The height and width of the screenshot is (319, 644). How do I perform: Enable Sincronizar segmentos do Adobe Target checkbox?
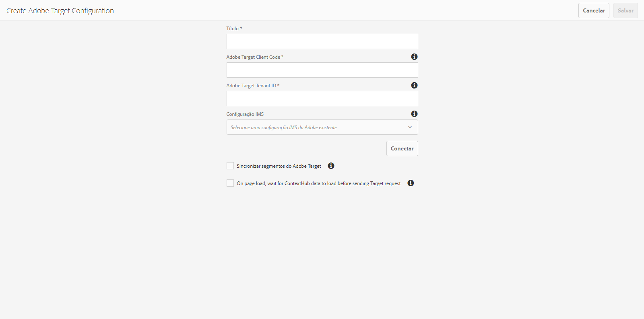230,166
